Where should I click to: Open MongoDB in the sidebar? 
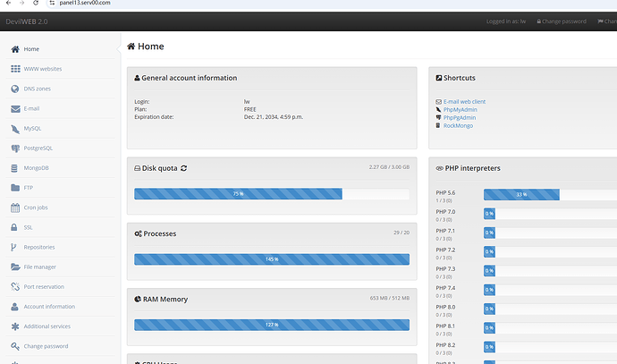tap(36, 168)
